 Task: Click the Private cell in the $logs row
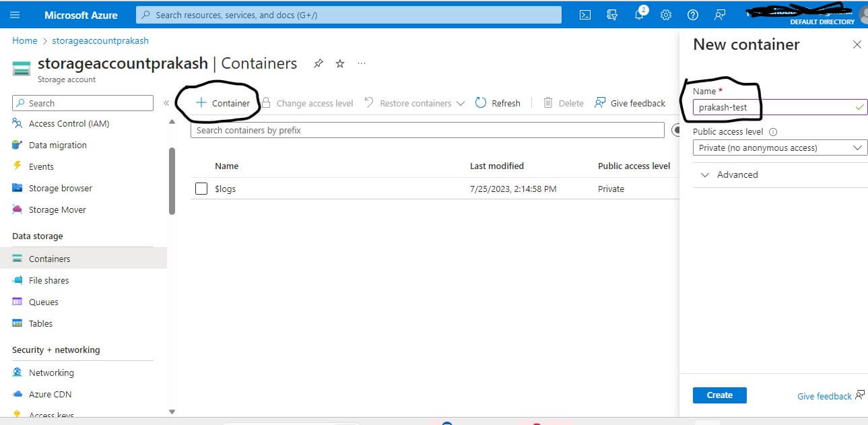click(611, 189)
